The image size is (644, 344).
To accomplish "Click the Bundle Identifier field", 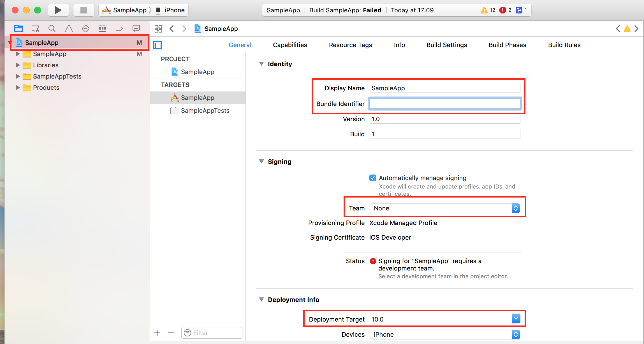I will point(445,104).
